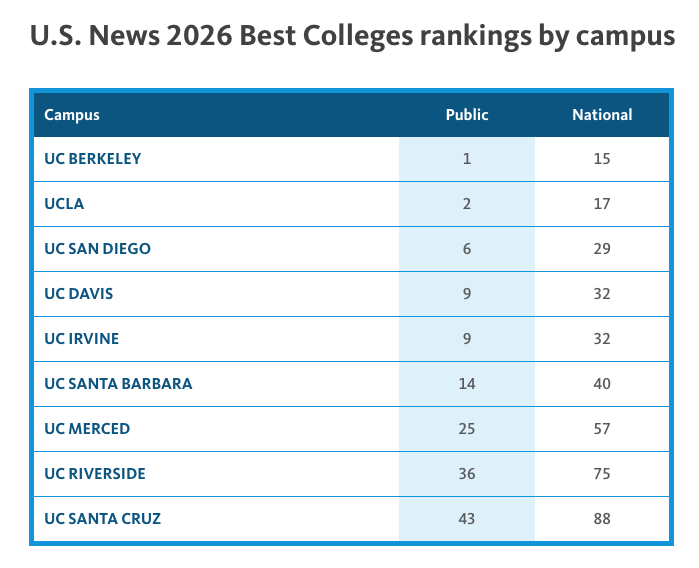Select the UC RIVERSIDE campus name
Image resolution: width=699 pixels, height=568 pixels.
tap(96, 473)
